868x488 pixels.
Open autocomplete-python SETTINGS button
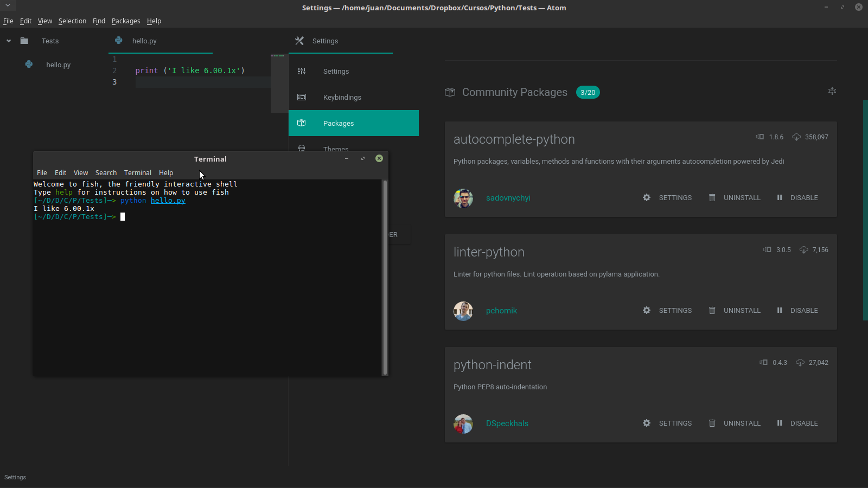pos(667,198)
